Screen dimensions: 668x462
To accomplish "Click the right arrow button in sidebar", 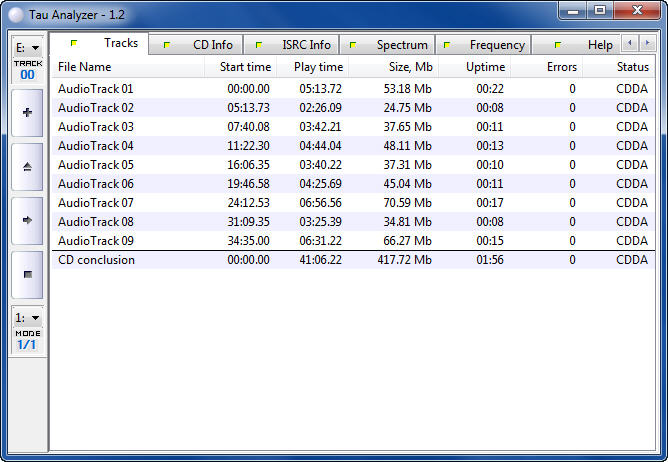I will tap(26, 220).
